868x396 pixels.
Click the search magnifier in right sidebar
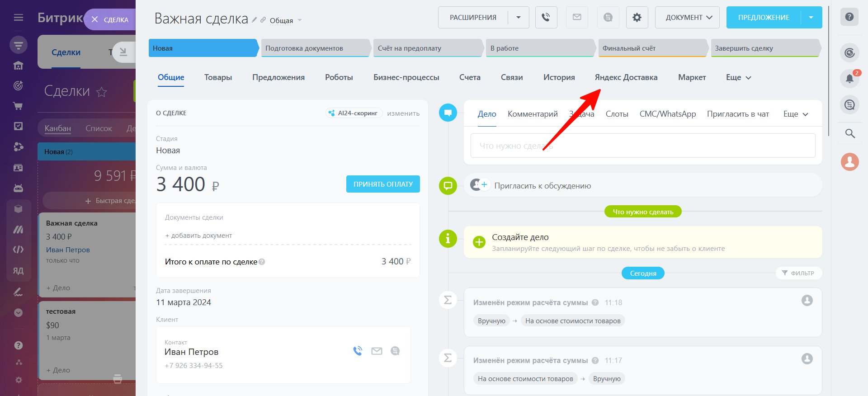click(x=849, y=133)
